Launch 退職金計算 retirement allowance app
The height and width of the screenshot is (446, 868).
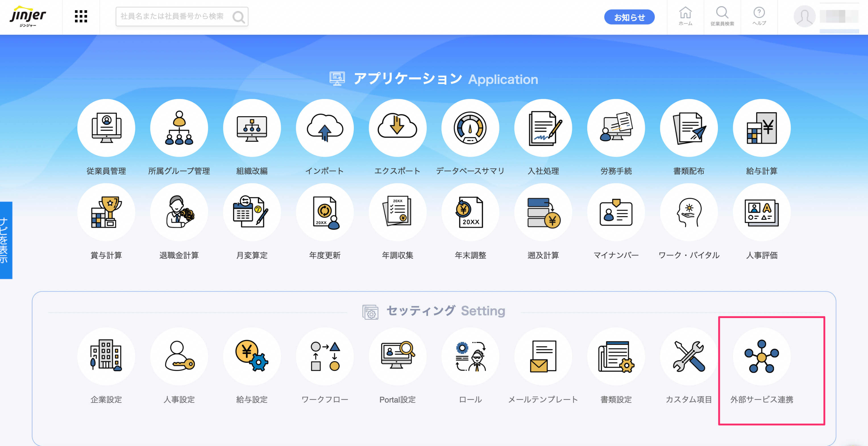[x=179, y=212]
